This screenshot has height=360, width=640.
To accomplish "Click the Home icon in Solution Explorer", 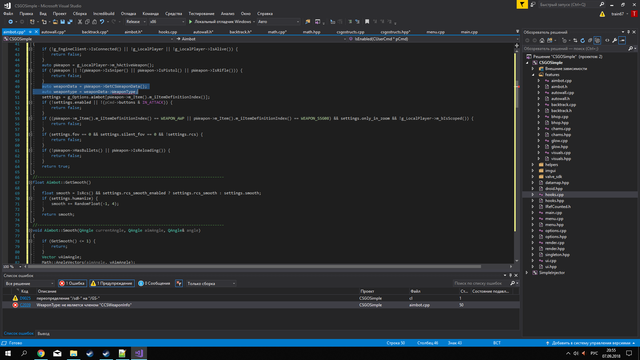I will click(x=542, y=40).
